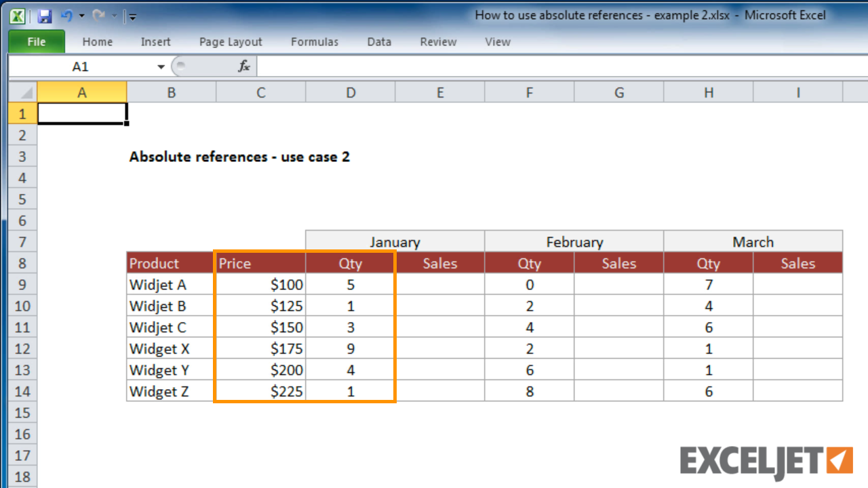
Task: Open the File tab
Action: pos(37,41)
